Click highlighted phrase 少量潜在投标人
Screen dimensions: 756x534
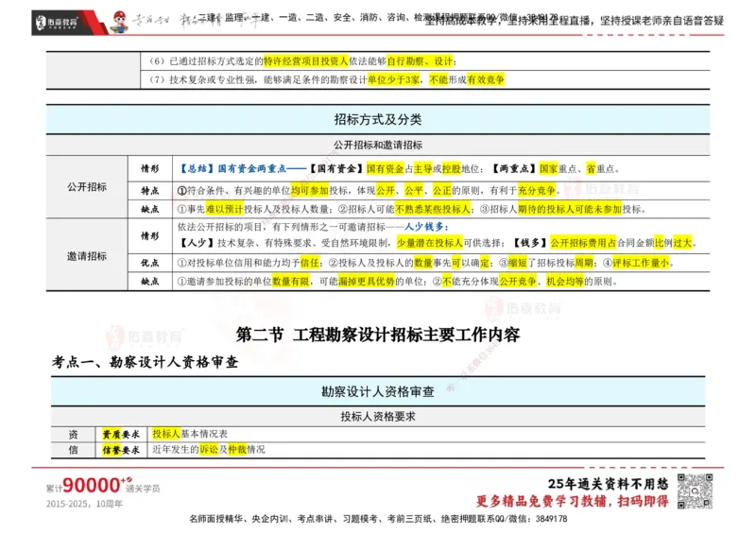click(x=430, y=243)
